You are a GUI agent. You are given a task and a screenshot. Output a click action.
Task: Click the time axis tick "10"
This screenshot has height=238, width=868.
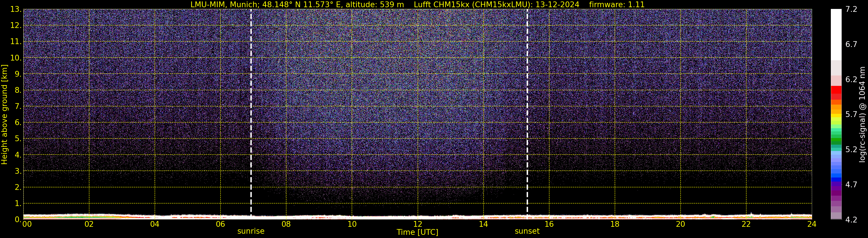click(x=352, y=224)
